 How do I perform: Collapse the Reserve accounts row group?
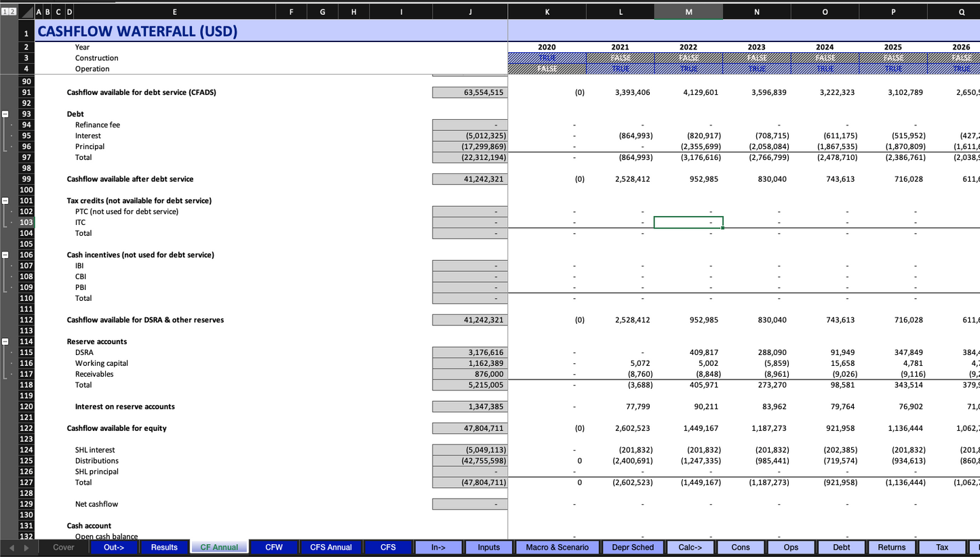5,342
